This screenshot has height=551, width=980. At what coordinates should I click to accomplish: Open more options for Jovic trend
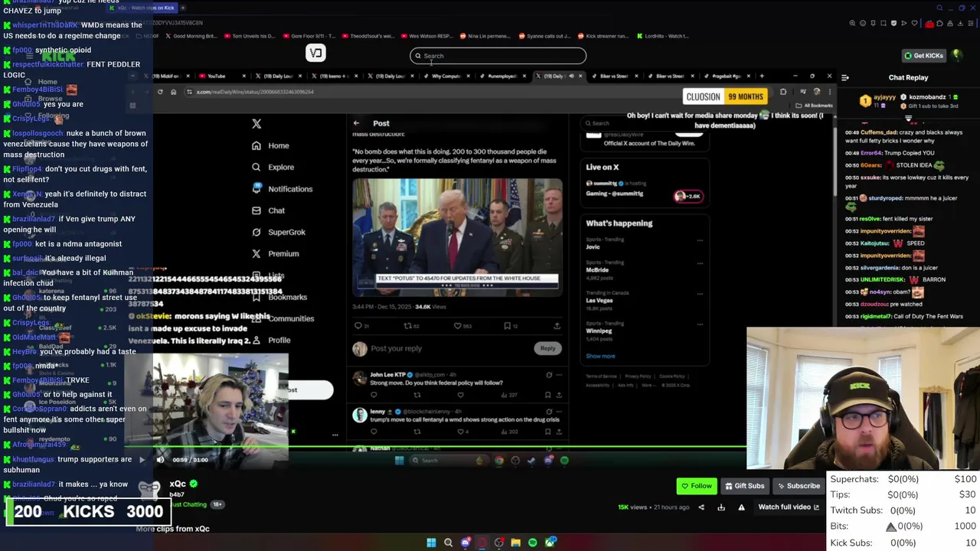tap(700, 240)
